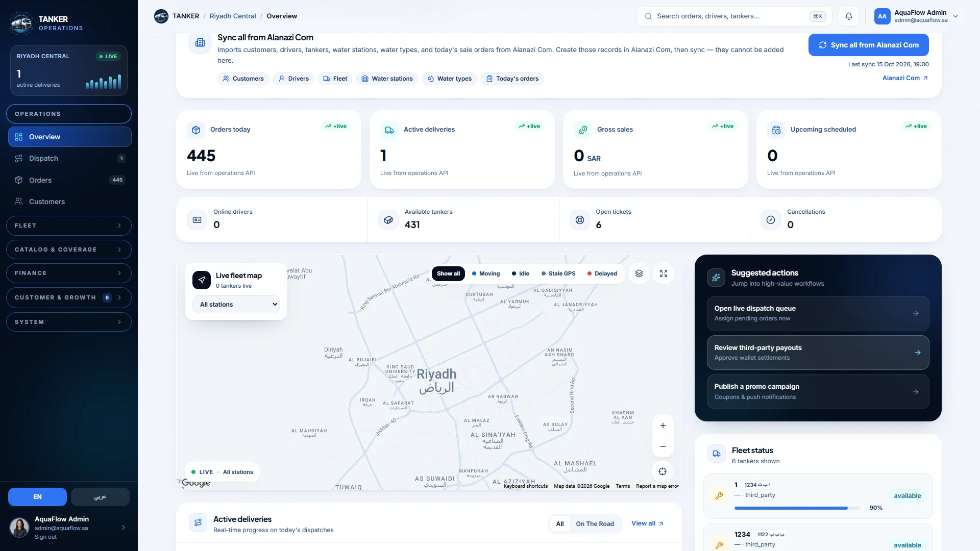This screenshot has height=551, width=980.
Task: Click the search orders input field
Action: click(734, 16)
